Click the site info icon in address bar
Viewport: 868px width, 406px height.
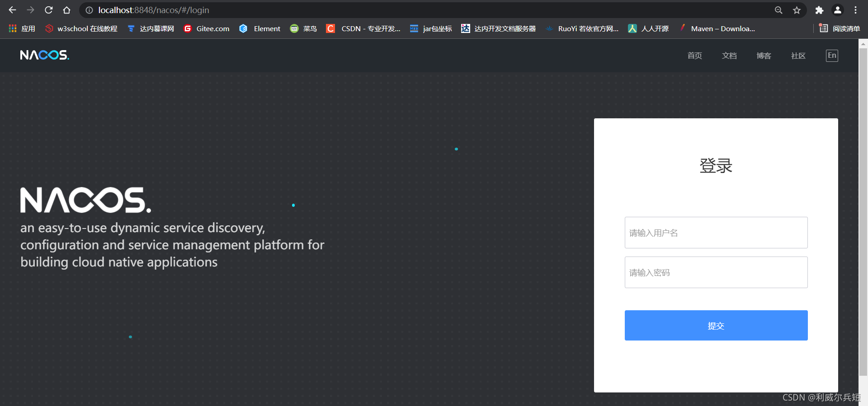(x=90, y=10)
